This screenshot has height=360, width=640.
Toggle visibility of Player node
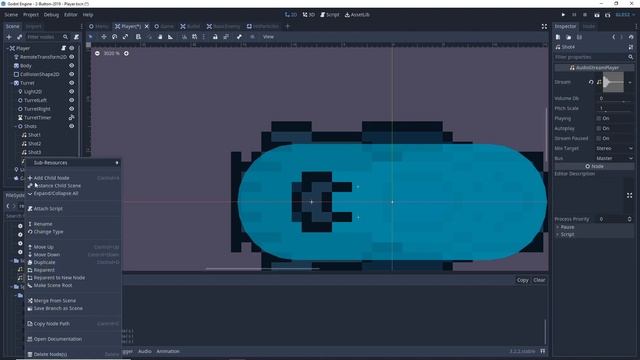pos(71,48)
